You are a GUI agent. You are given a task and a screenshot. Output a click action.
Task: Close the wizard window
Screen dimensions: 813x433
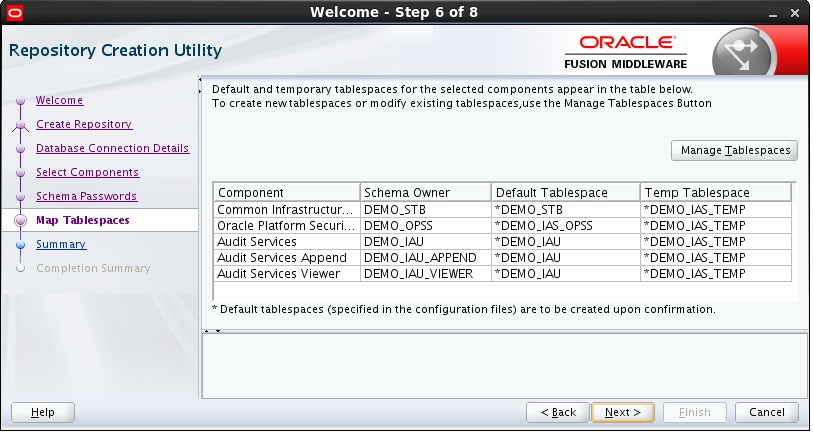(x=795, y=13)
